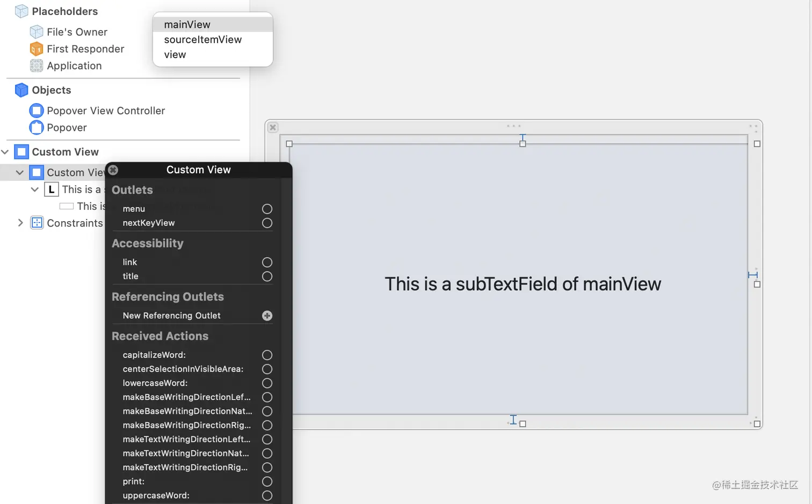Select Popover View Controller in the outline
812x504 pixels.
pos(106,111)
